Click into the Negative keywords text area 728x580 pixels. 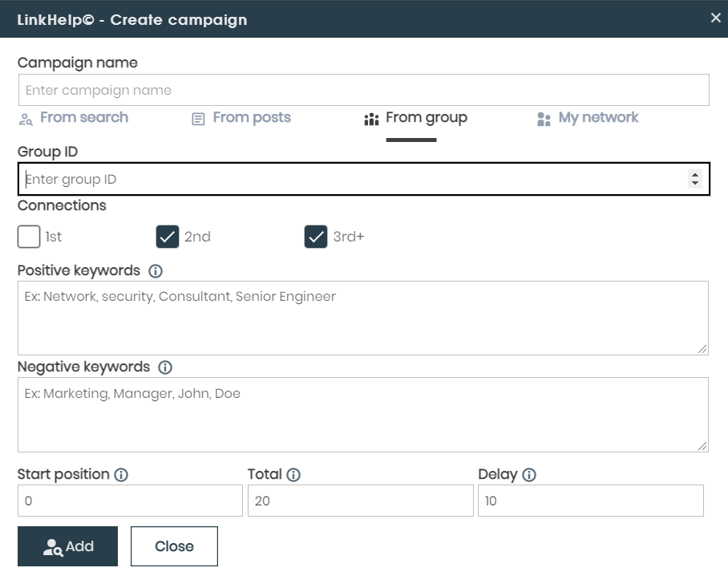(363, 415)
